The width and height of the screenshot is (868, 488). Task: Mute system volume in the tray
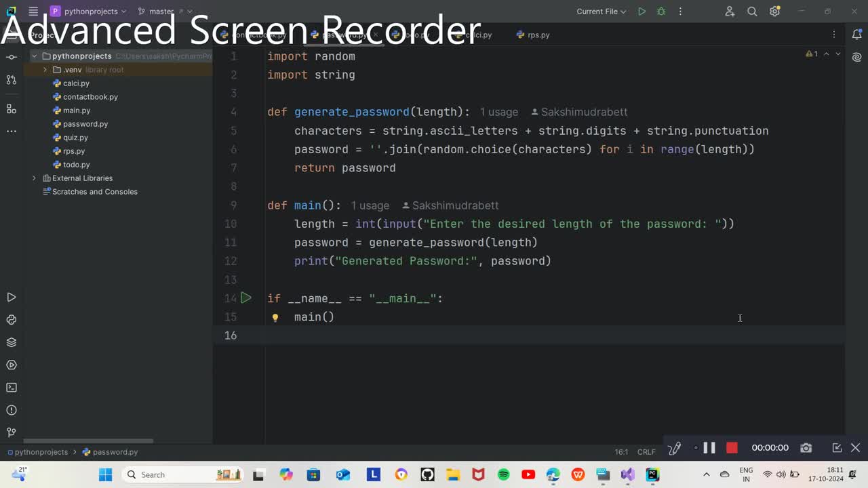pos(781,474)
